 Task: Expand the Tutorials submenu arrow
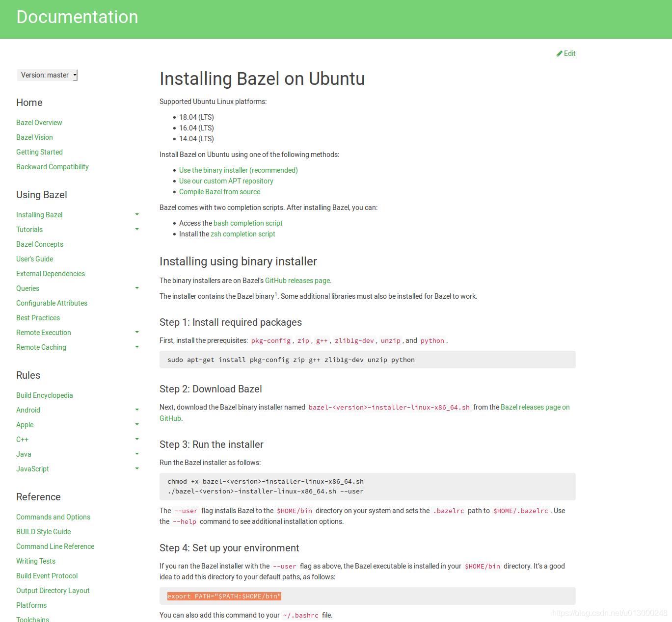pos(137,229)
